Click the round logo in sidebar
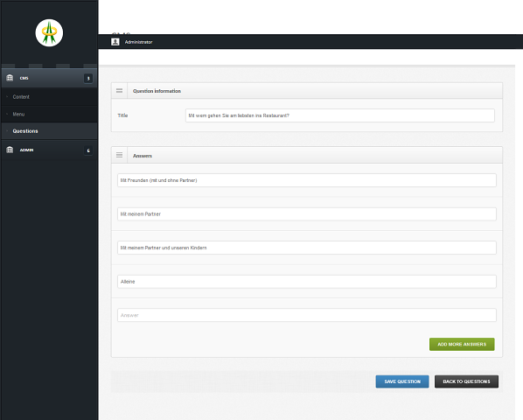This screenshot has height=420, width=523. [49, 32]
